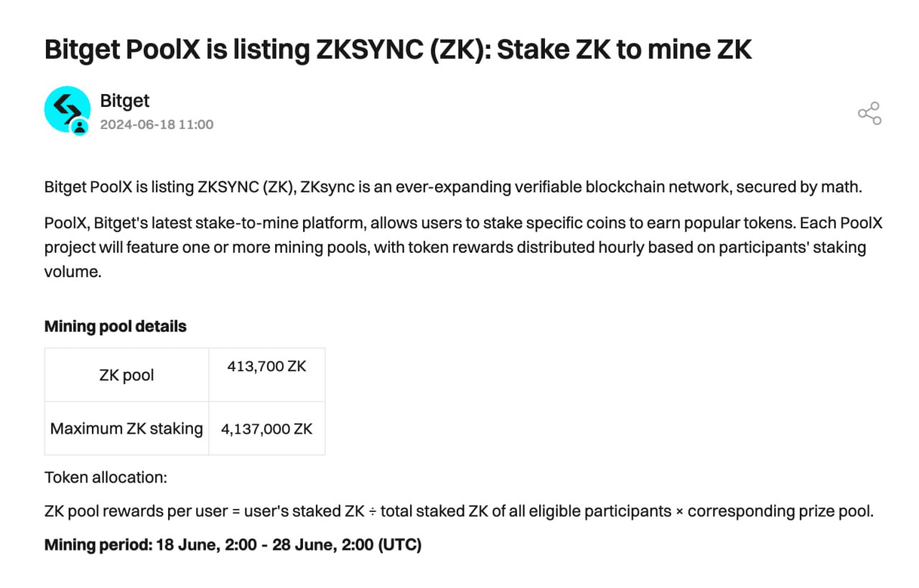Viewport: 919px width, 588px height.
Task: Click the 2024-06-18 11:00 post timestamp
Action: pyautogui.click(x=157, y=124)
